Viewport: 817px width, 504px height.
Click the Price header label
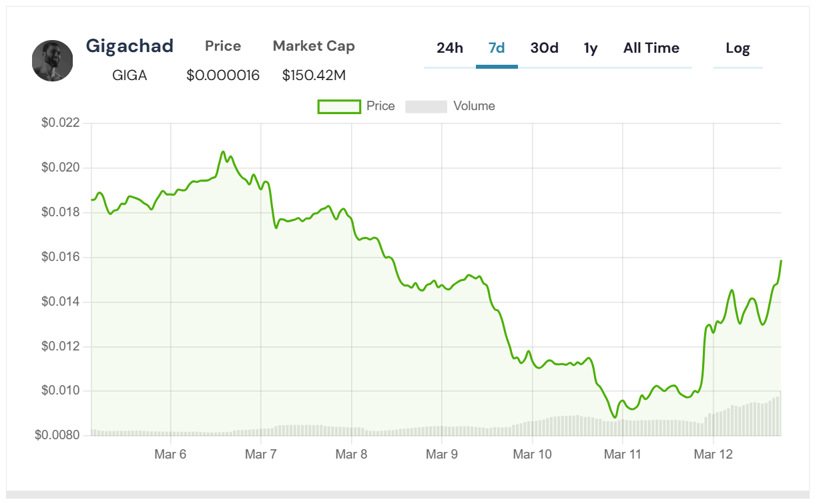click(x=223, y=46)
